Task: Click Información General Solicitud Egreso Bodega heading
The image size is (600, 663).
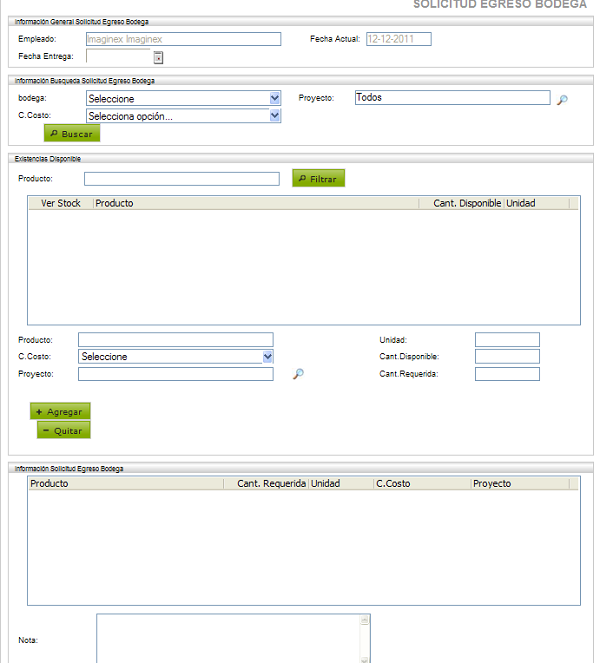Action: (x=82, y=22)
